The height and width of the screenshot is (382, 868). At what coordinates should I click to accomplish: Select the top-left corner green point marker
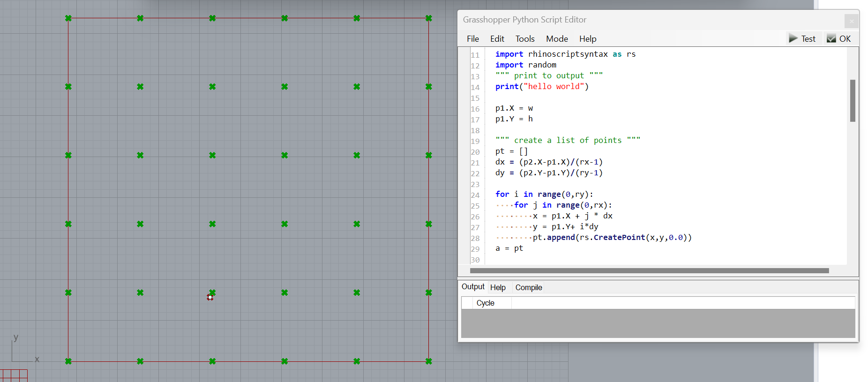(x=68, y=18)
